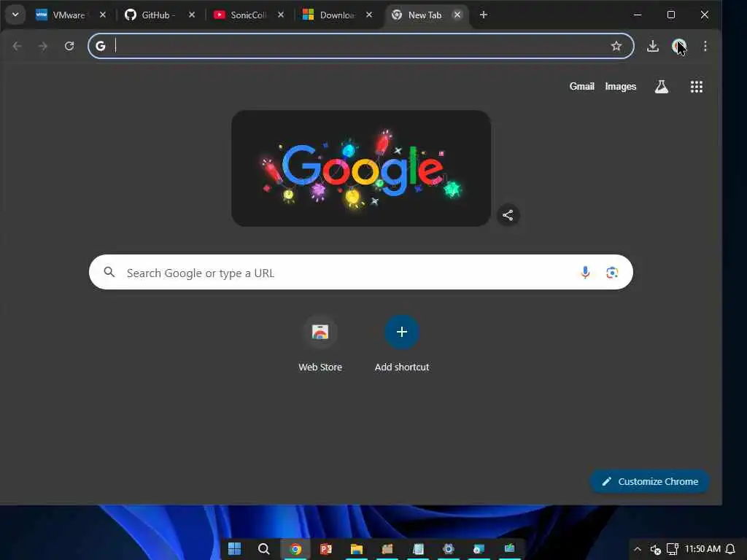Close the Download tab
The height and width of the screenshot is (560, 747).
point(368,15)
